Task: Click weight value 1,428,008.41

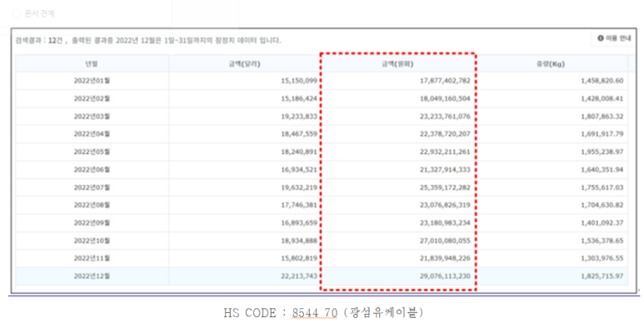Action: click(x=602, y=98)
